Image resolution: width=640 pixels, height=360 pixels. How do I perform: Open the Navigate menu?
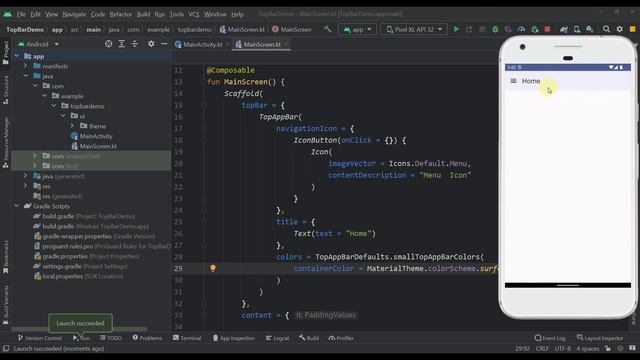(x=74, y=14)
